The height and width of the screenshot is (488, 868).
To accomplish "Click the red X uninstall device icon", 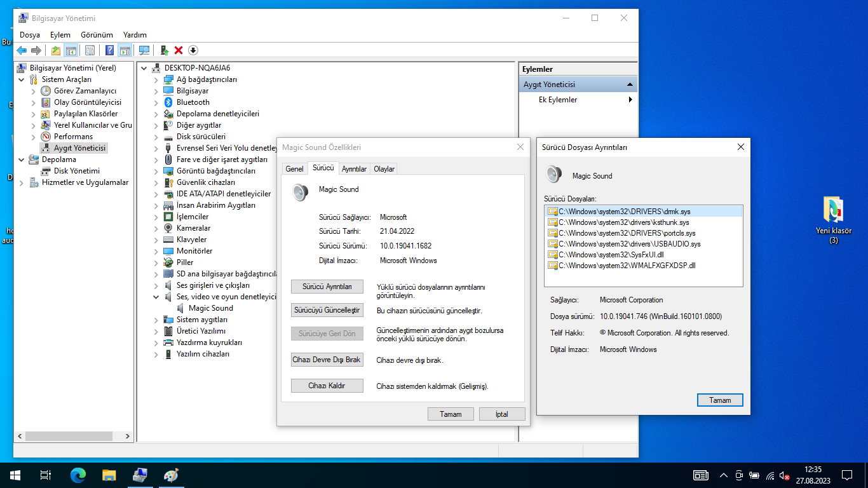I will [179, 51].
